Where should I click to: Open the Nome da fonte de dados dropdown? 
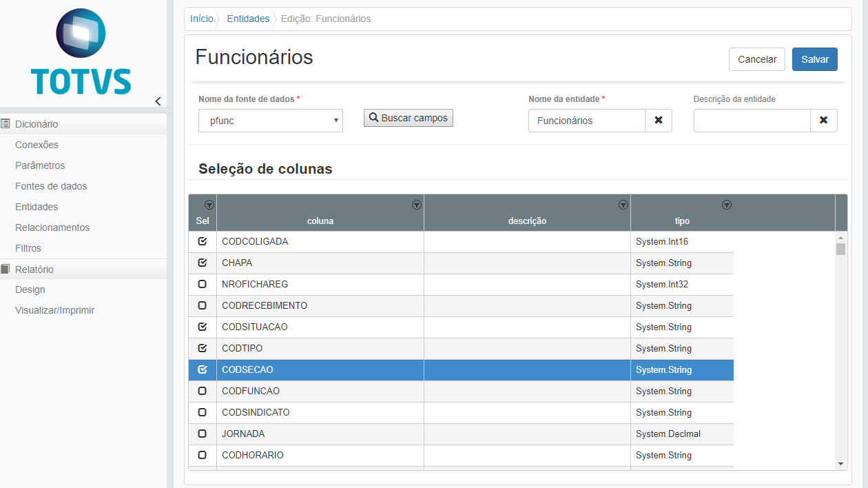point(270,121)
